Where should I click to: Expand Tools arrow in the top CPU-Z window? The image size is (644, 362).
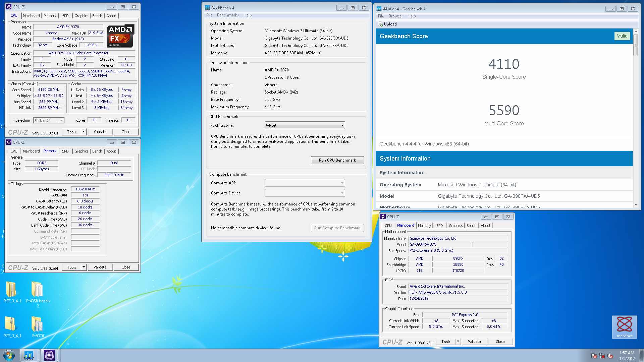click(84, 132)
